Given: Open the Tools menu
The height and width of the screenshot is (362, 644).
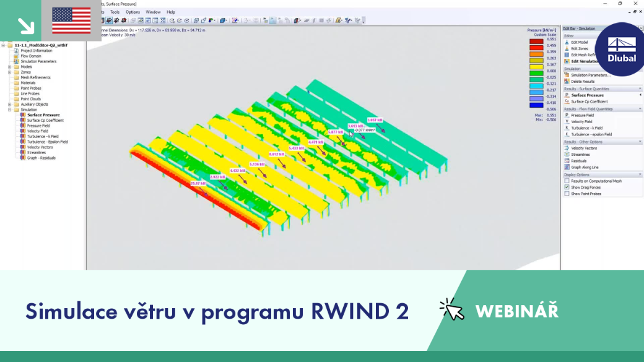Looking at the screenshot, I should 115,12.
